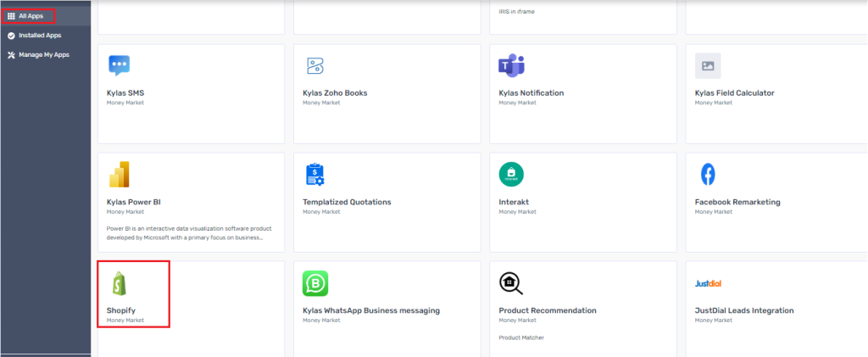The height and width of the screenshot is (357, 868).
Task: Click the Kylas Zoho Books logo icon
Action: (315, 66)
